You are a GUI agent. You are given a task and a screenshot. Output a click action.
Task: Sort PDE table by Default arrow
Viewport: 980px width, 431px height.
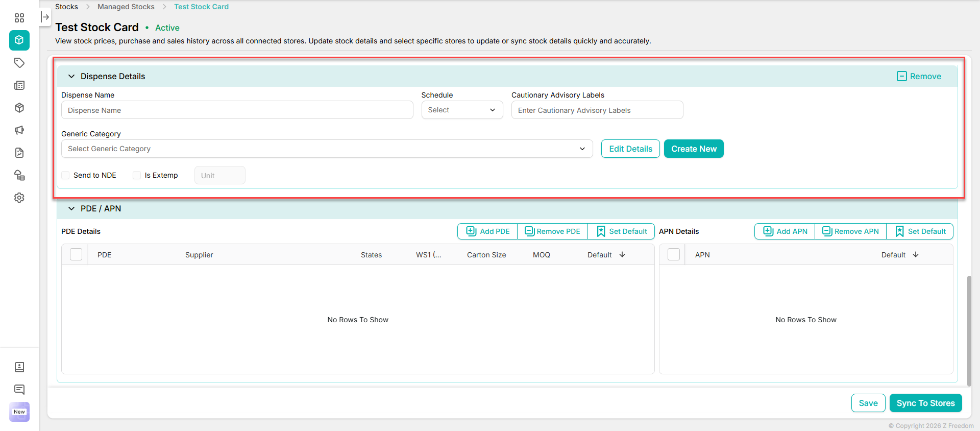622,254
